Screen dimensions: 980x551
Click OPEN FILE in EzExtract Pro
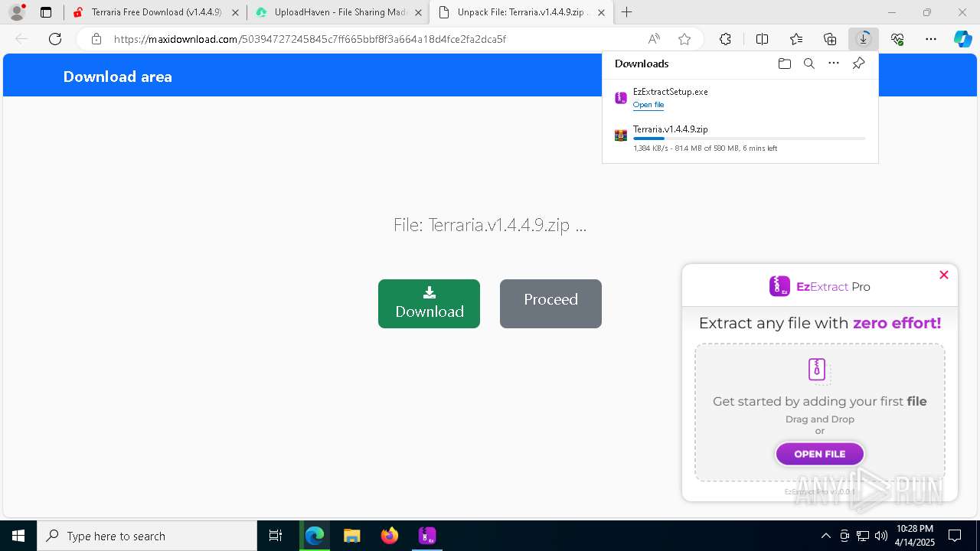click(819, 454)
